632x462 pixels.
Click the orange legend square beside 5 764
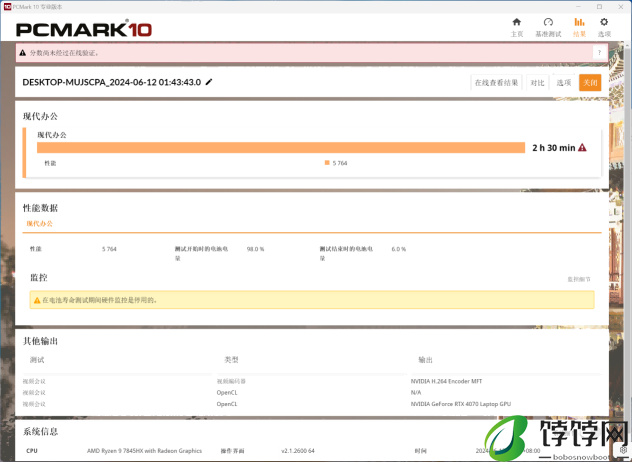pos(327,162)
